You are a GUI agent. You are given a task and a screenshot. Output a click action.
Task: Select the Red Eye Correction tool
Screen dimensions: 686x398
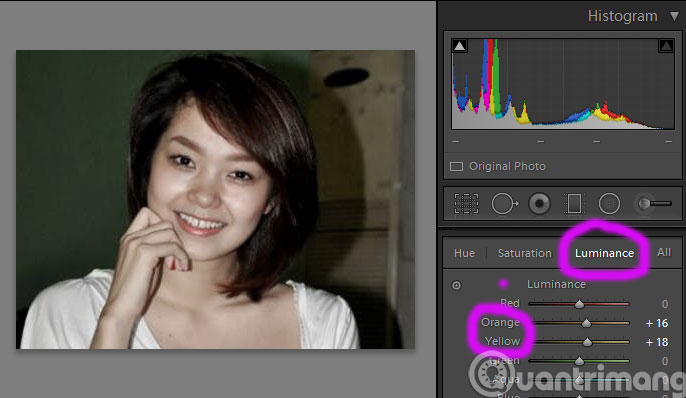(539, 204)
